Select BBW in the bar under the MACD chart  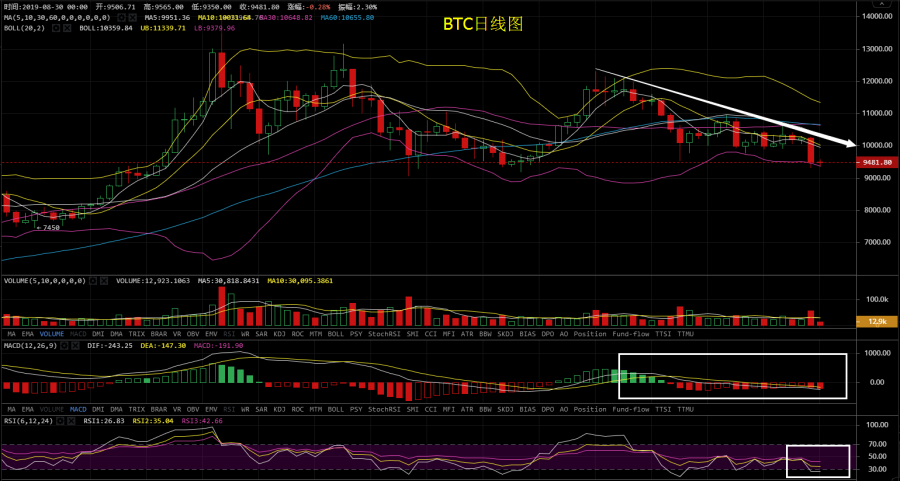486,409
